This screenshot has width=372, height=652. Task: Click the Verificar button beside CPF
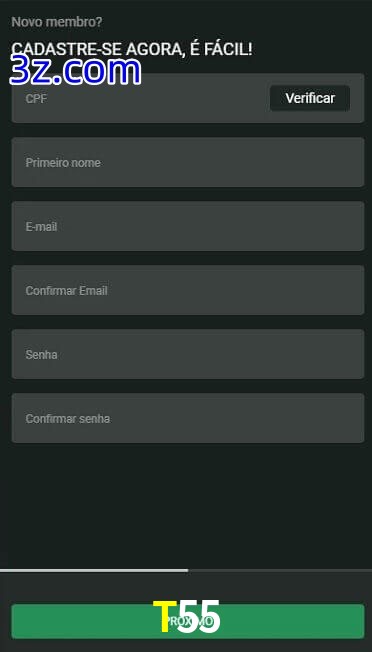coord(310,98)
